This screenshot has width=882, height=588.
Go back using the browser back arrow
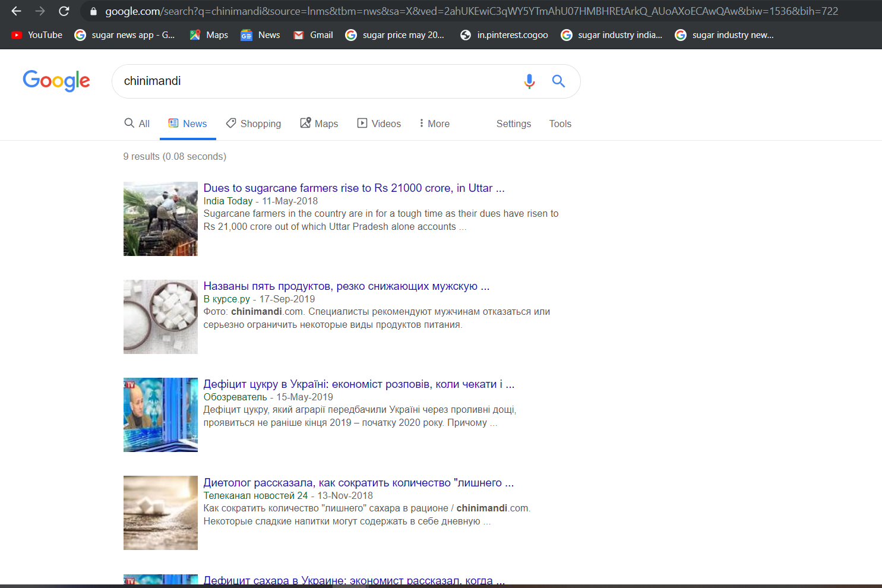point(16,11)
